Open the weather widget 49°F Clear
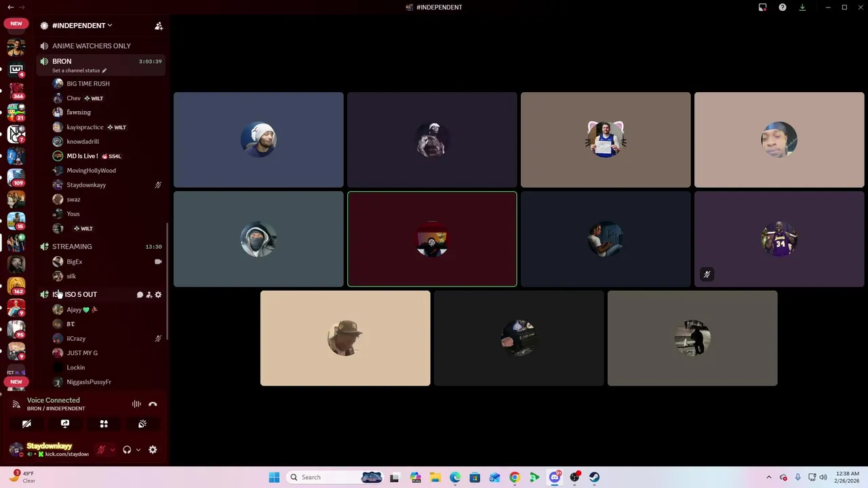Screen dimensions: 868x488 point(22,477)
